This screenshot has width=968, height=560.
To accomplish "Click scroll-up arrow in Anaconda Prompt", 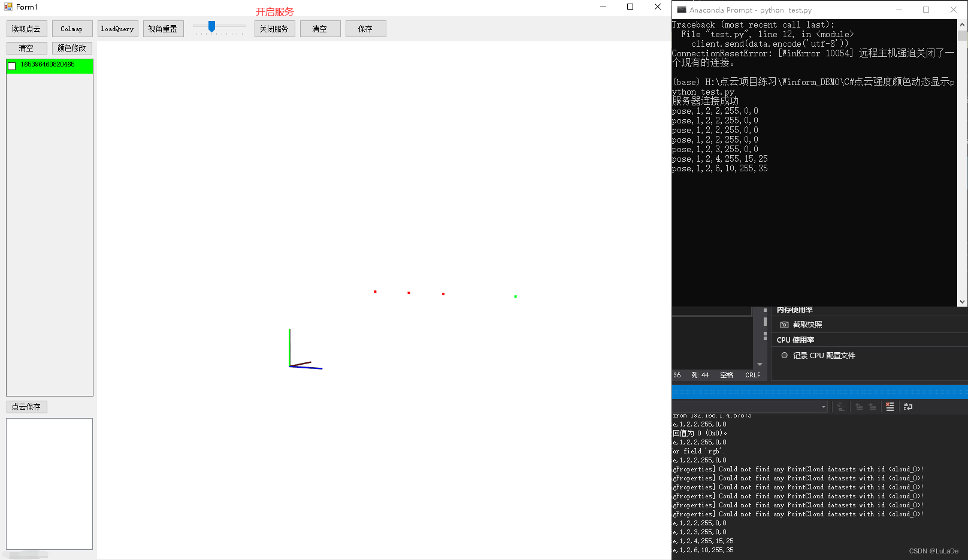I will coord(963,25).
